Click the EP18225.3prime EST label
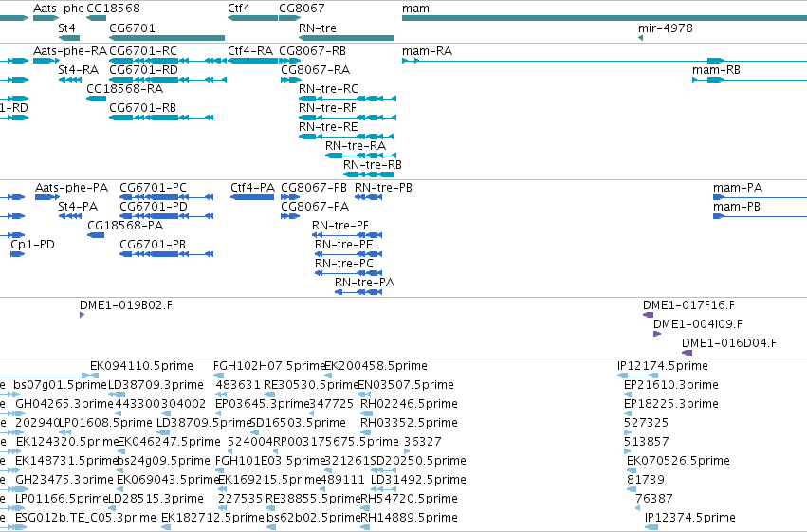Viewport: 807px width, 532px height. (x=671, y=404)
